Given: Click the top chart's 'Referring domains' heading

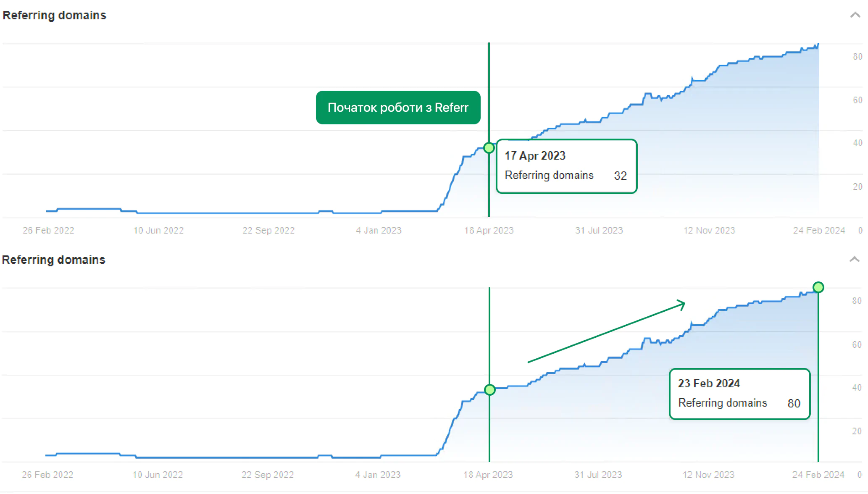Looking at the screenshot, I should 55,16.
